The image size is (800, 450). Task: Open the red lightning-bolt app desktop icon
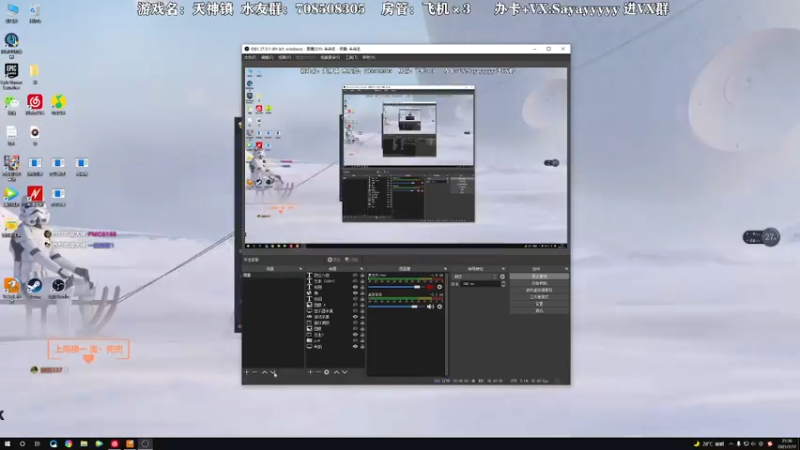pos(35,196)
